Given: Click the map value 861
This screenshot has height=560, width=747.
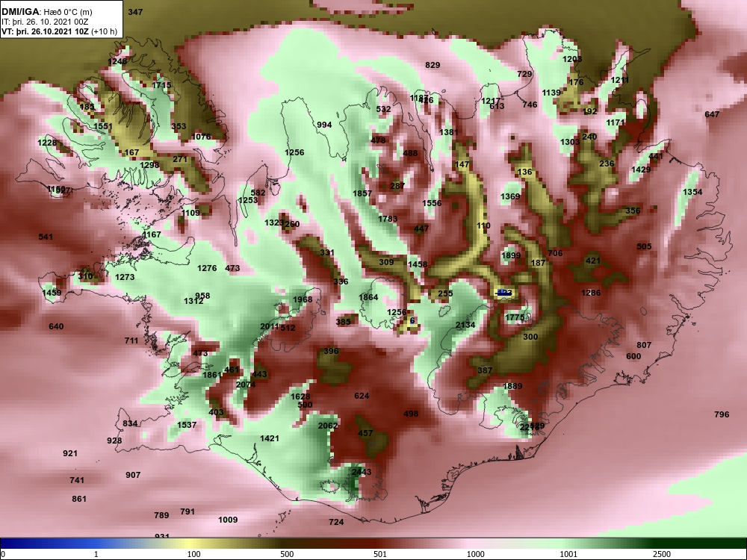Looking at the screenshot, I should click(79, 499).
